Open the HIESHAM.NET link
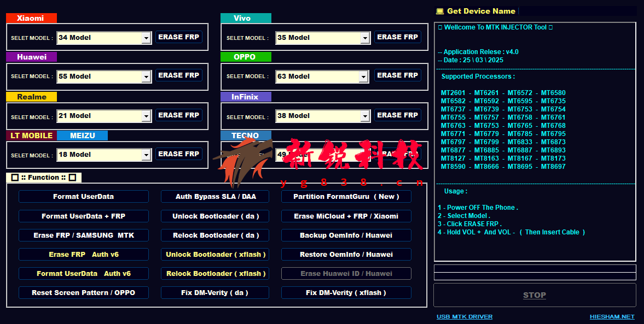 pos(612,316)
